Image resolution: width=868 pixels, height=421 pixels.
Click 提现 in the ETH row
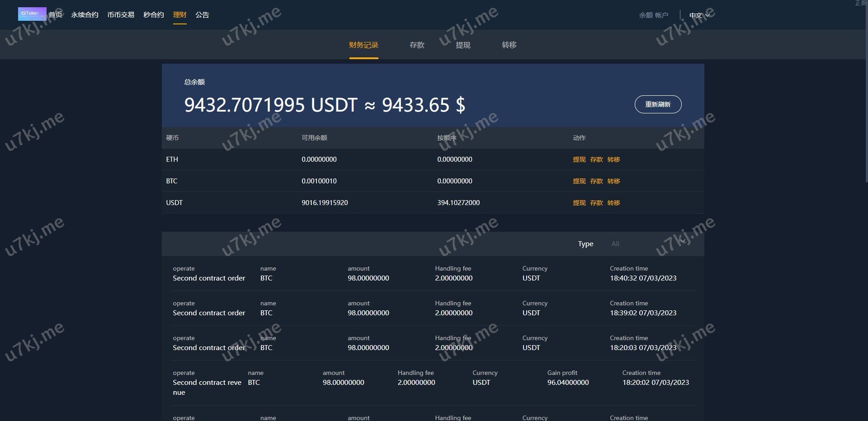click(x=579, y=159)
